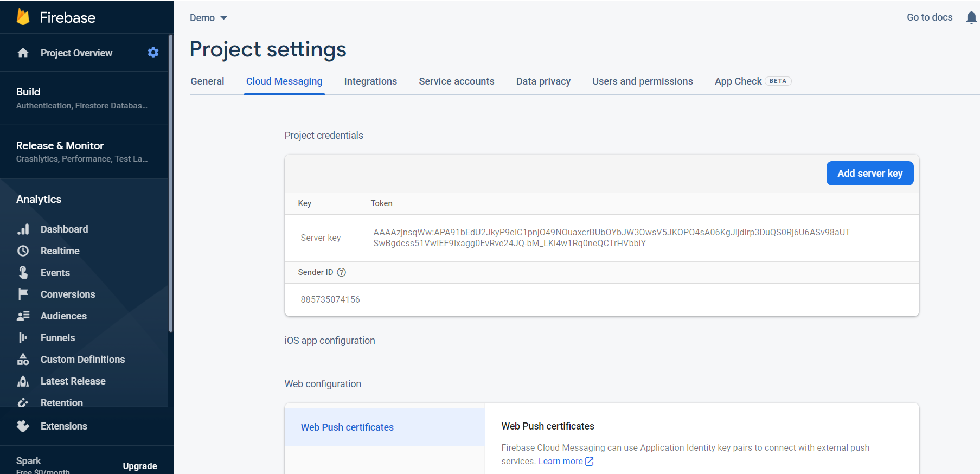Click the Upgrade plan button

140,466
